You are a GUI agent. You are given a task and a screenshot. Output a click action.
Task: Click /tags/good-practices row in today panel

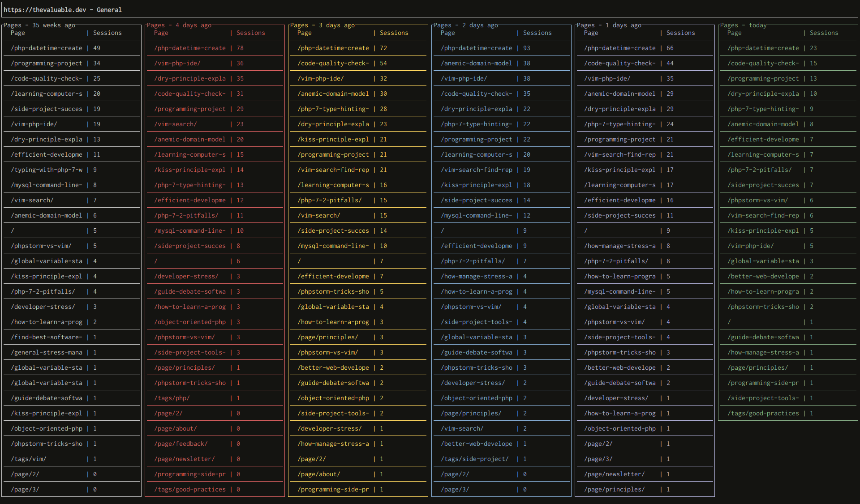click(x=763, y=413)
